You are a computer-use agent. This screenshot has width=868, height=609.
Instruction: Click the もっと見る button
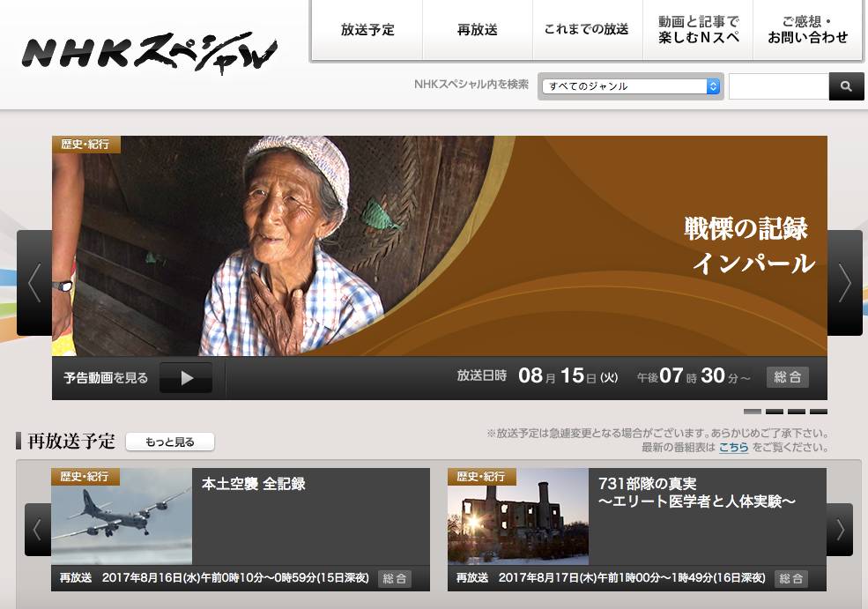(169, 442)
